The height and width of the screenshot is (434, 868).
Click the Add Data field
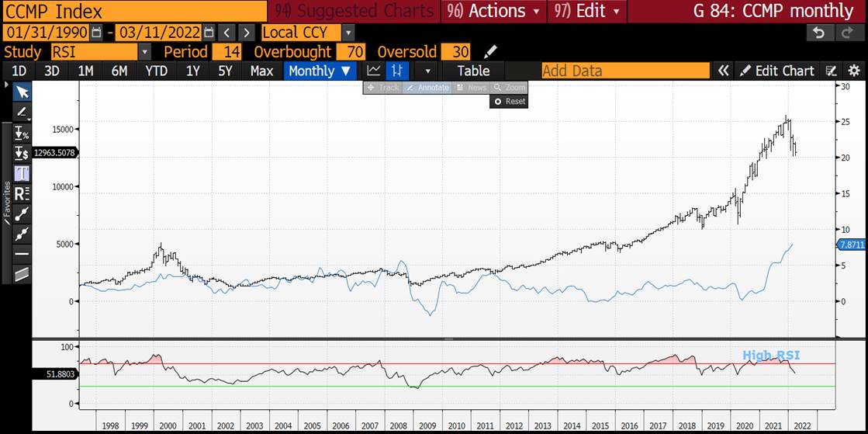point(625,71)
